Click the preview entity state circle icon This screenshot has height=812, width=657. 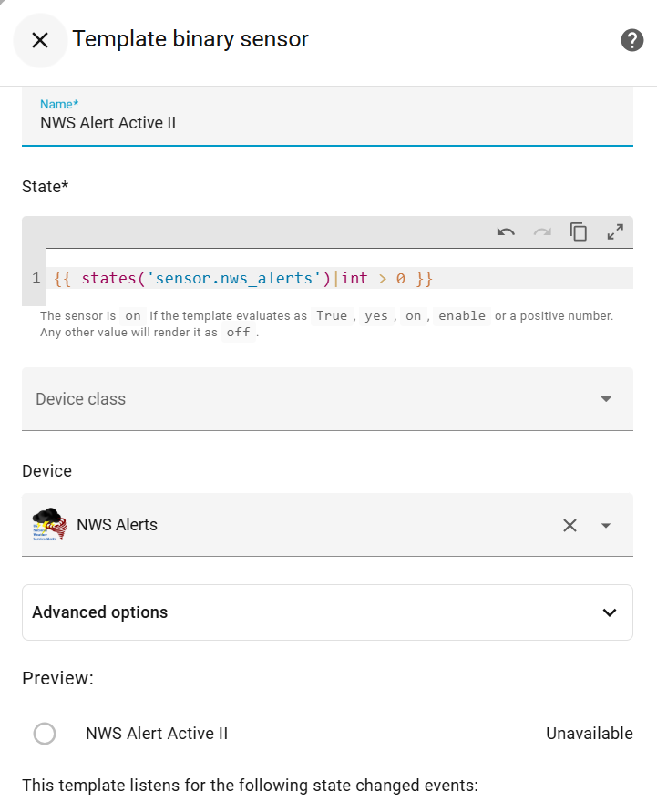tap(45, 734)
